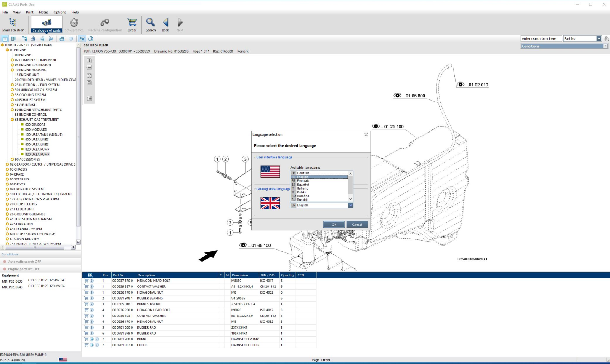Click the print icon in sub-toolbar

[62, 38]
